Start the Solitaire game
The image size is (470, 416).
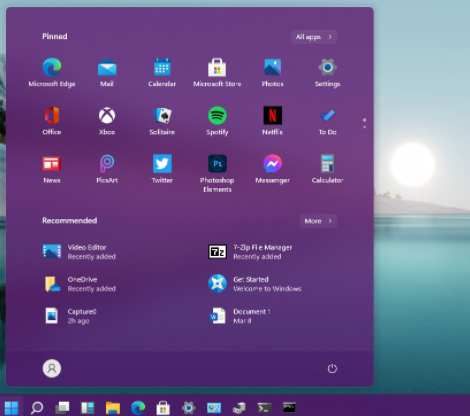(162, 121)
